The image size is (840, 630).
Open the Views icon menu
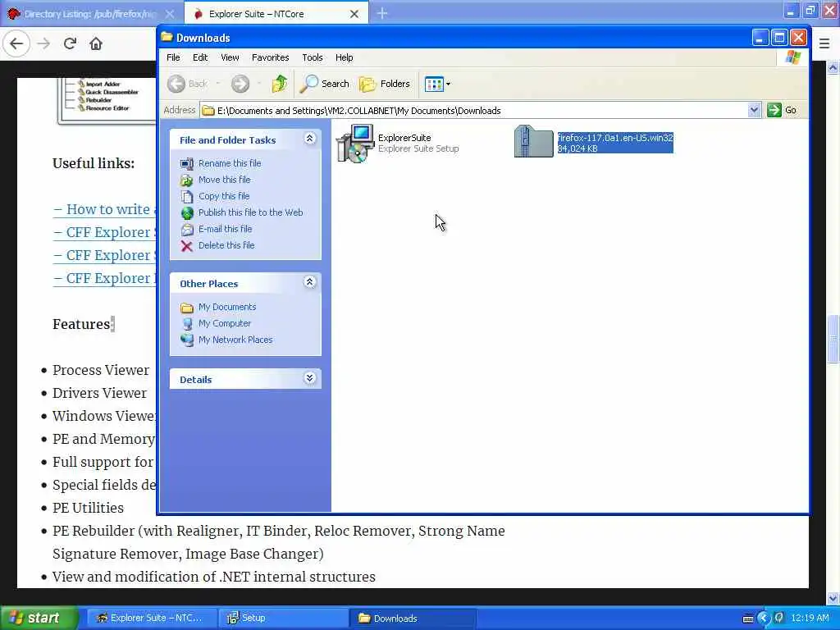pyautogui.click(x=438, y=84)
